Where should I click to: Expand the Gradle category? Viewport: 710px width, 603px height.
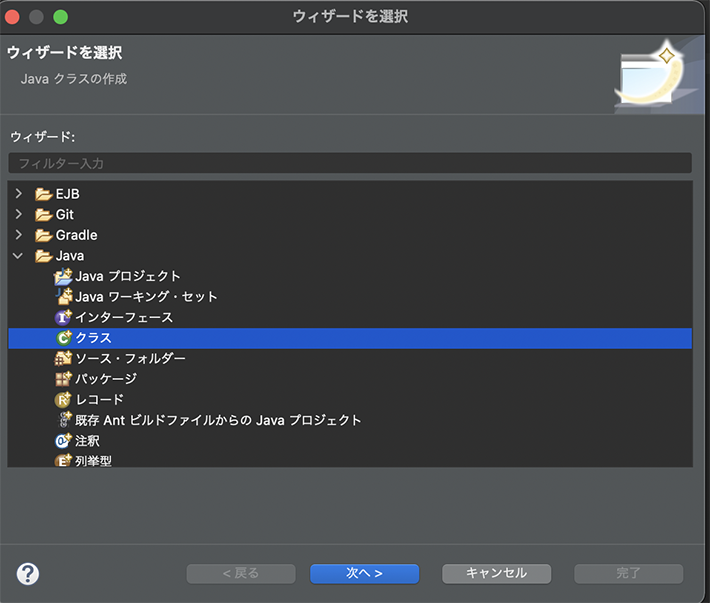(x=19, y=234)
